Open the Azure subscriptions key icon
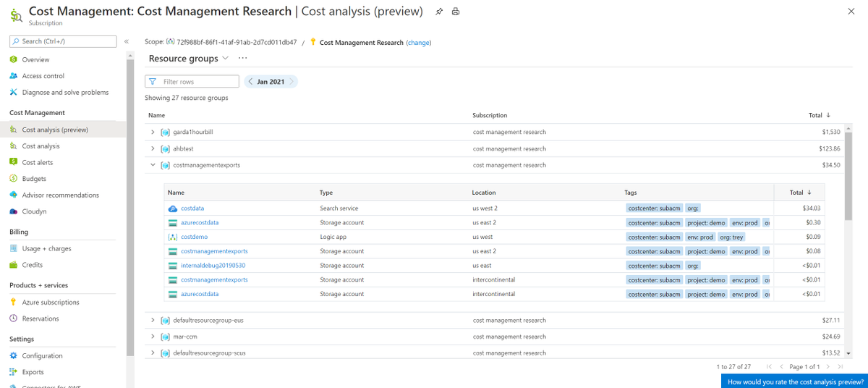Image resolution: width=868 pixels, height=388 pixels. pyautogui.click(x=14, y=302)
